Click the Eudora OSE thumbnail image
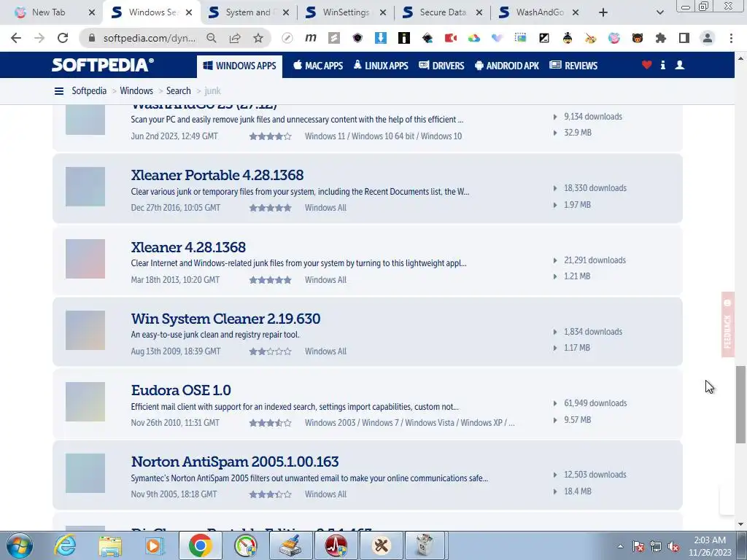The width and height of the screenshot is (747, 560). point(85,402)
